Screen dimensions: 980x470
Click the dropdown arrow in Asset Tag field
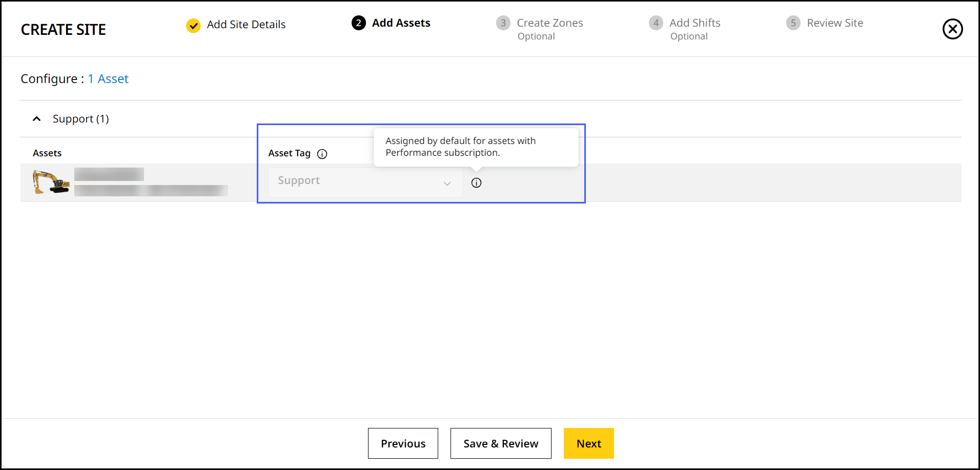447,183
